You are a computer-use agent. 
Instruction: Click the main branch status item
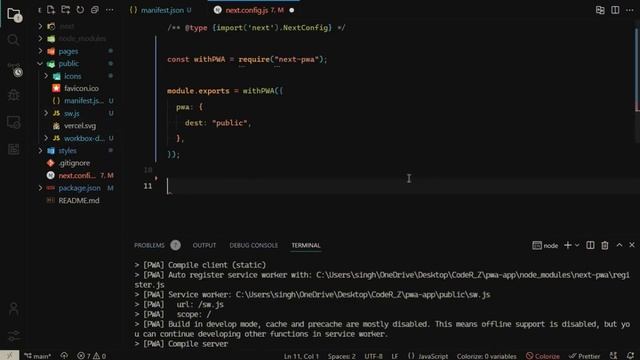pos(38,356)
